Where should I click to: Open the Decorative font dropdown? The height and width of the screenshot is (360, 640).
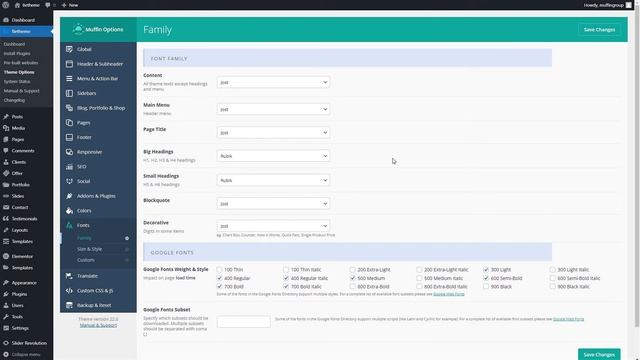click(x=273, y=226)
